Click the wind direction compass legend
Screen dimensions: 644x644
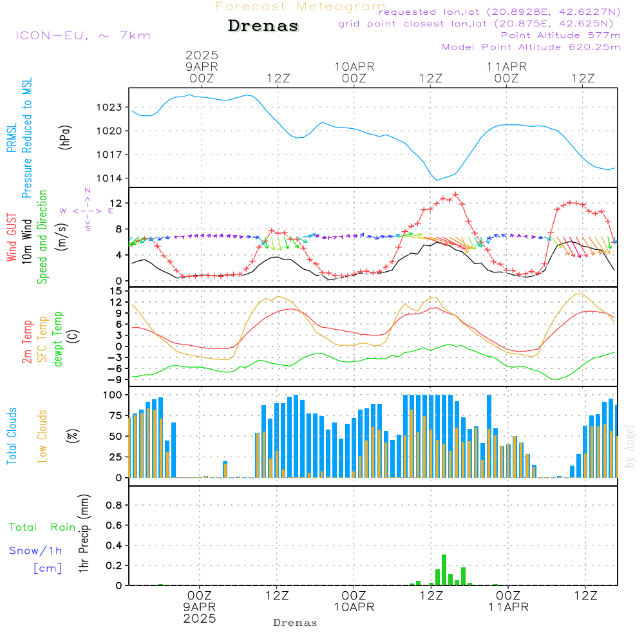tap(87, 211)
